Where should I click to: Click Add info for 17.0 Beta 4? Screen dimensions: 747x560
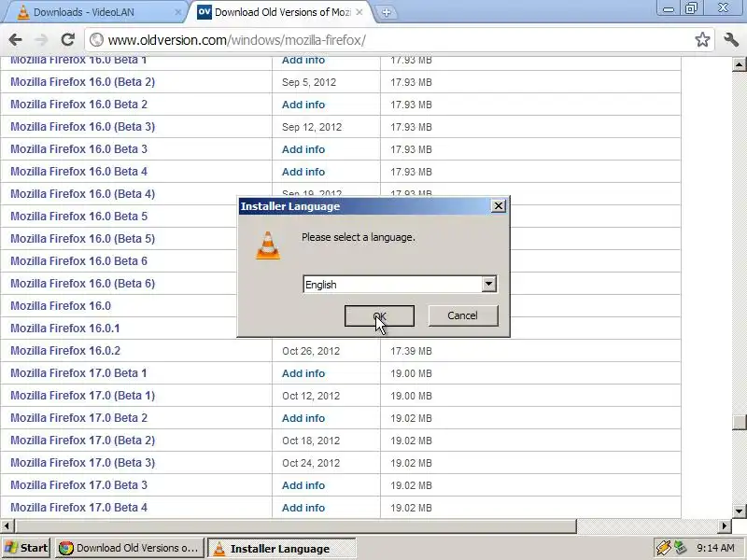click(x=303, y=507)
